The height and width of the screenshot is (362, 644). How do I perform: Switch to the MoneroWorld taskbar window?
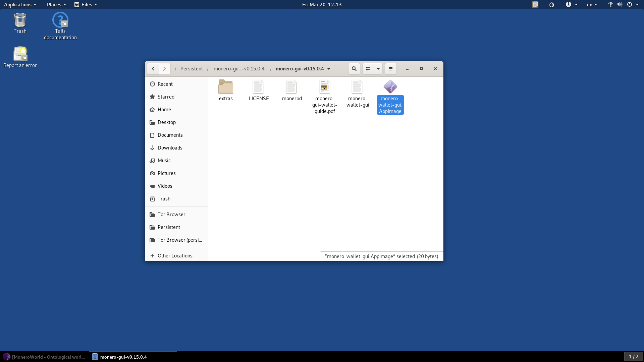pos(44,357)
